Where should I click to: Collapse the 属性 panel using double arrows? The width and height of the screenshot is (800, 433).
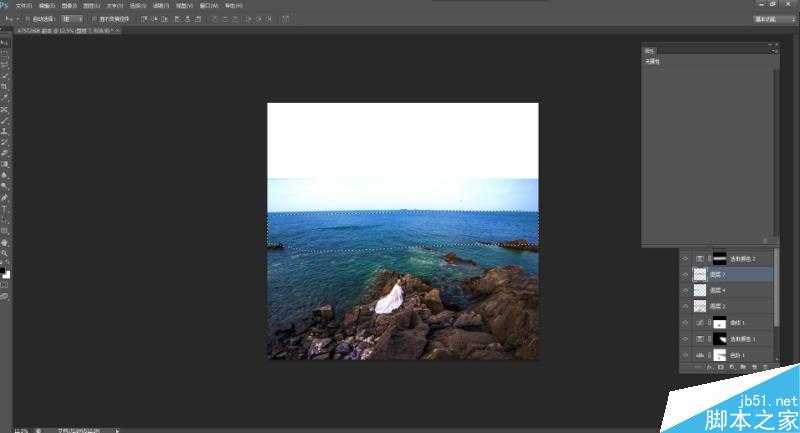pyautogui.click(x=770, y=45)
